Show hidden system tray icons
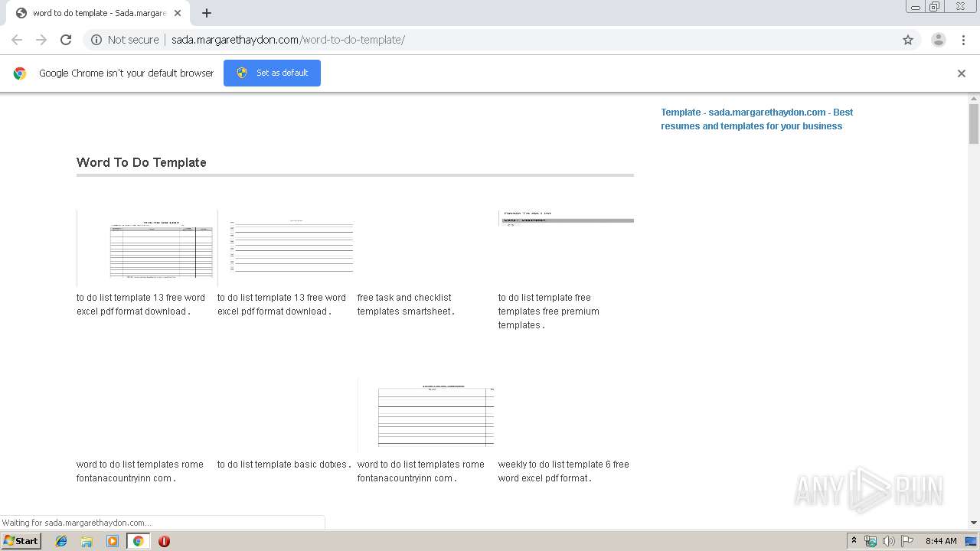 pyautogui.click(x=854, y=541)
